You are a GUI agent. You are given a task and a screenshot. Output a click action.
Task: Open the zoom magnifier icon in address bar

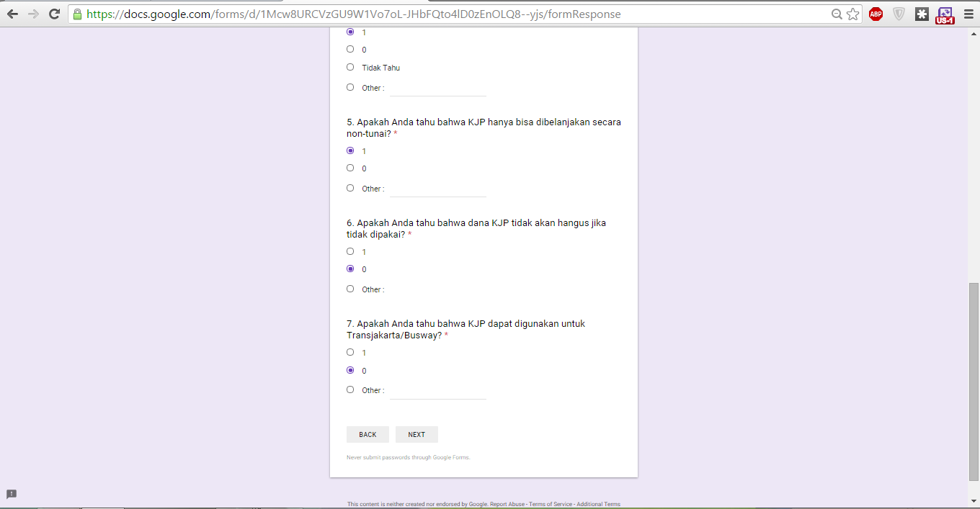tap(837, 14)
